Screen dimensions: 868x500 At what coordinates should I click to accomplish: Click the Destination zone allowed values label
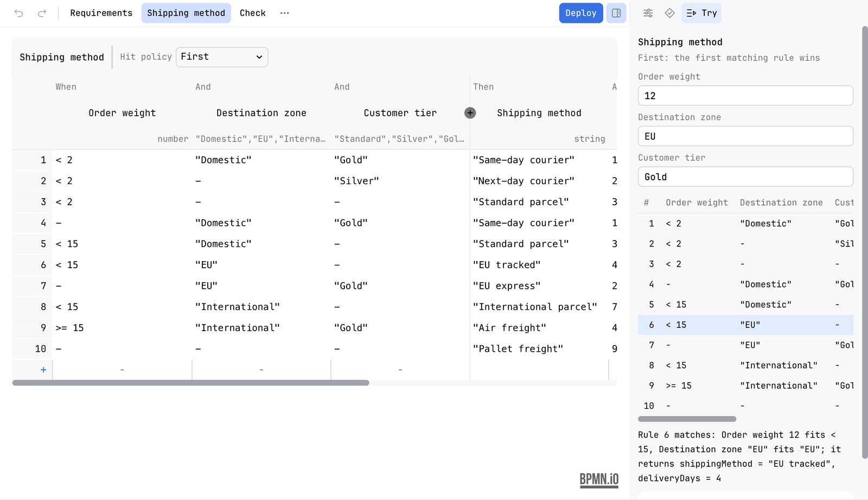[260, 139]
